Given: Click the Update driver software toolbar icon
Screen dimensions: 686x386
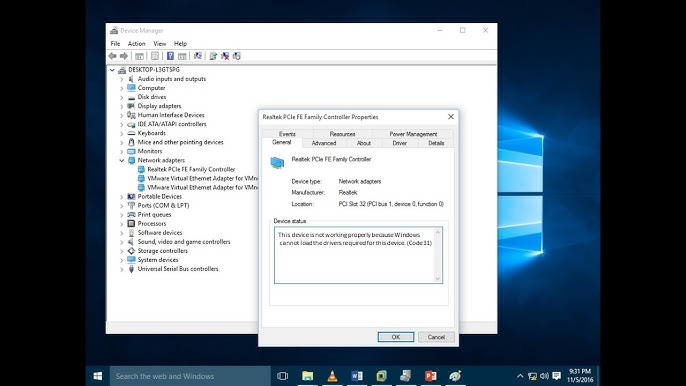Looking at the screenshot, I should (x=213, y=56).
